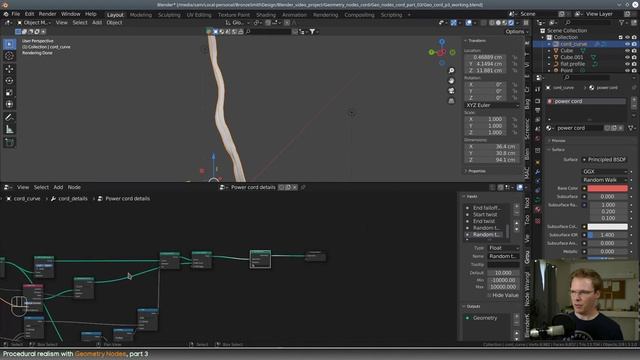Open the File menu
This screenshot has height=360, width=640.
point(16,14)
